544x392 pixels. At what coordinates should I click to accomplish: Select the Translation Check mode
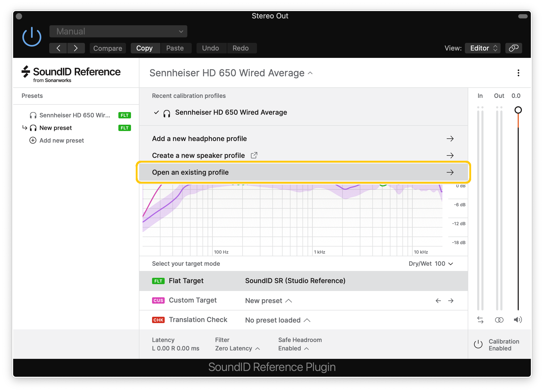198,320
